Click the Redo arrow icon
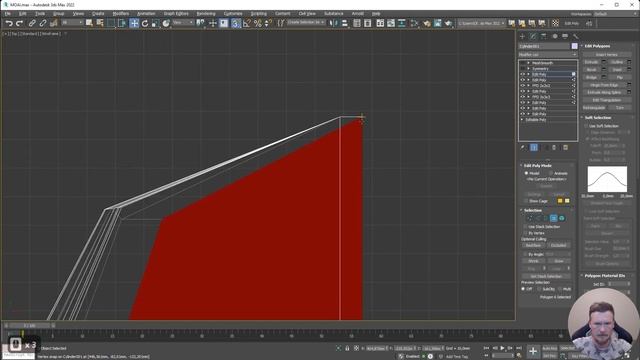640x360 pixels. (19, 23)
